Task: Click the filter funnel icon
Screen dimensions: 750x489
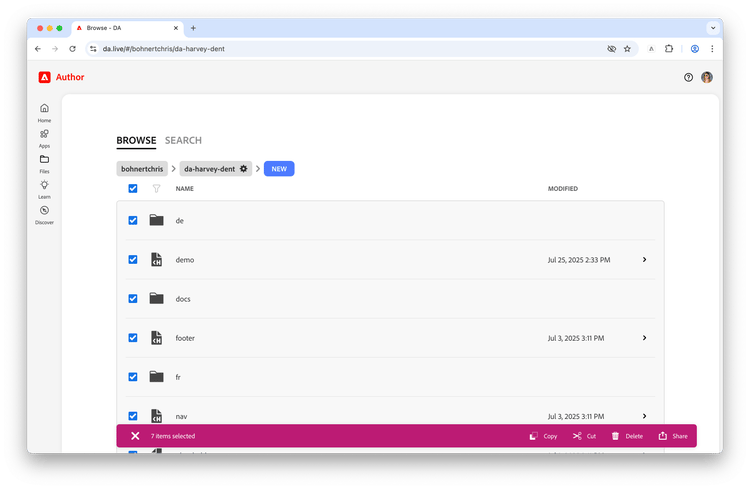Action: tap(156, 189)
